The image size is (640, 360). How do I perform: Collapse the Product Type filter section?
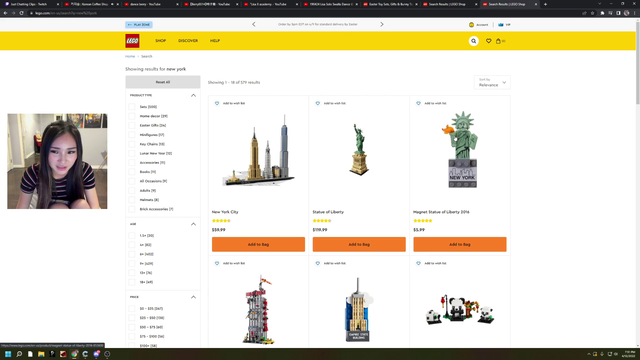193,95
